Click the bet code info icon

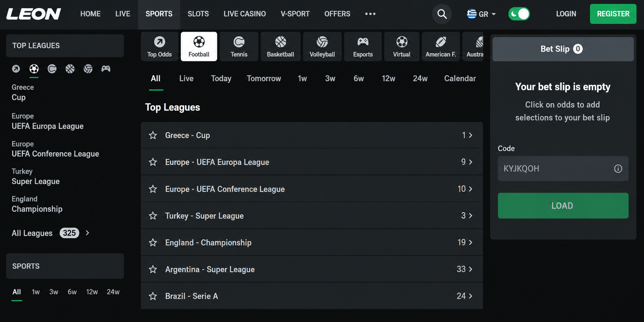(618, 168)
